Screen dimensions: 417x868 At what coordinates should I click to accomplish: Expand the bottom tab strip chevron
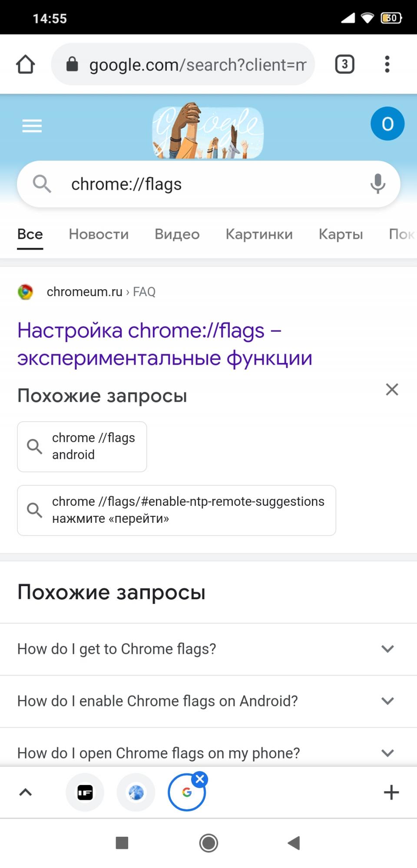coord(26,792)
